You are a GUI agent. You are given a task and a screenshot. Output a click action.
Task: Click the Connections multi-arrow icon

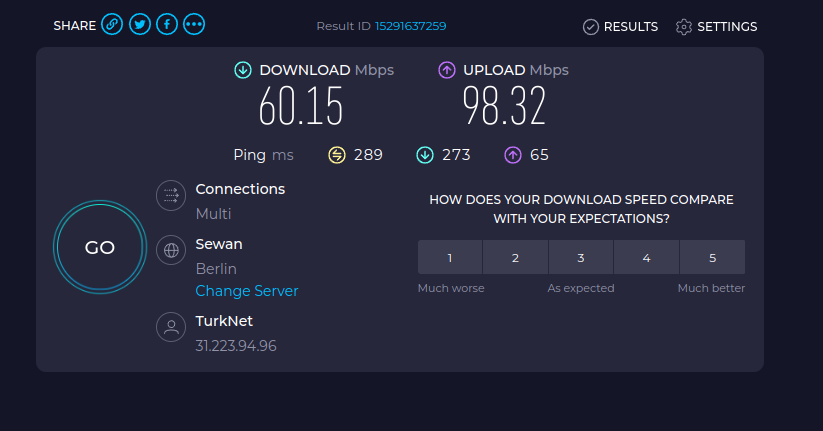tap(171, 195)
